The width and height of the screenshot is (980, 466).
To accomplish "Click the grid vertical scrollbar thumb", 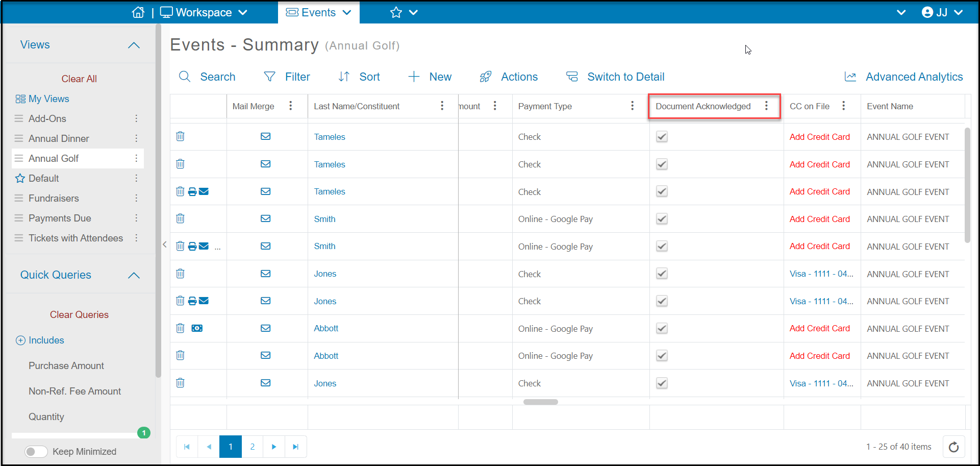I will [967, 185].
